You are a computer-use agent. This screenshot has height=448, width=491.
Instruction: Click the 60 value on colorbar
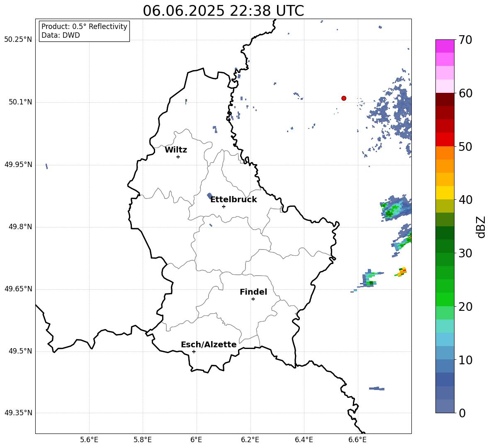click(465, 93)
